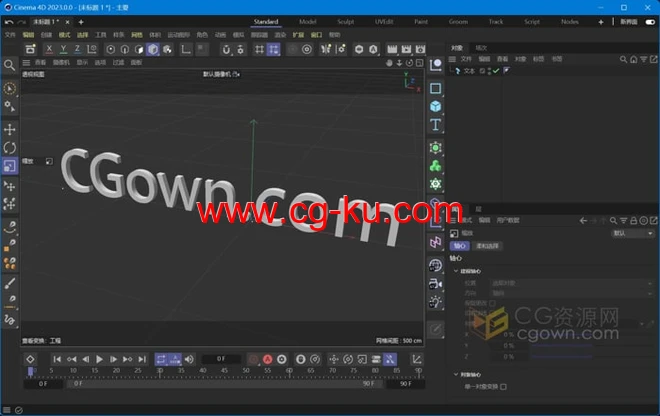Toggle the Z axis lock
Screen dimensions: 660x416
click(77, 49)
